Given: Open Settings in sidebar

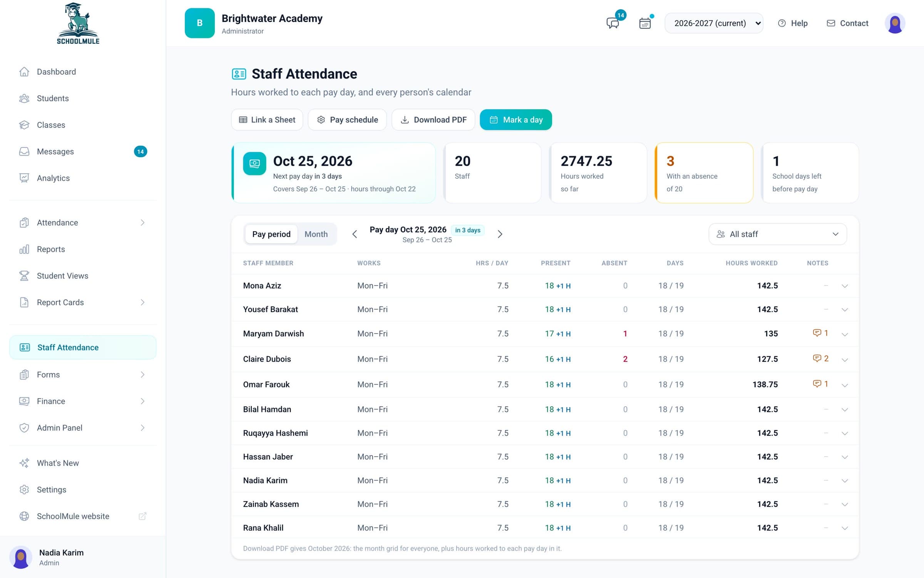Looking at the screenshot, I should coord(83,490).
